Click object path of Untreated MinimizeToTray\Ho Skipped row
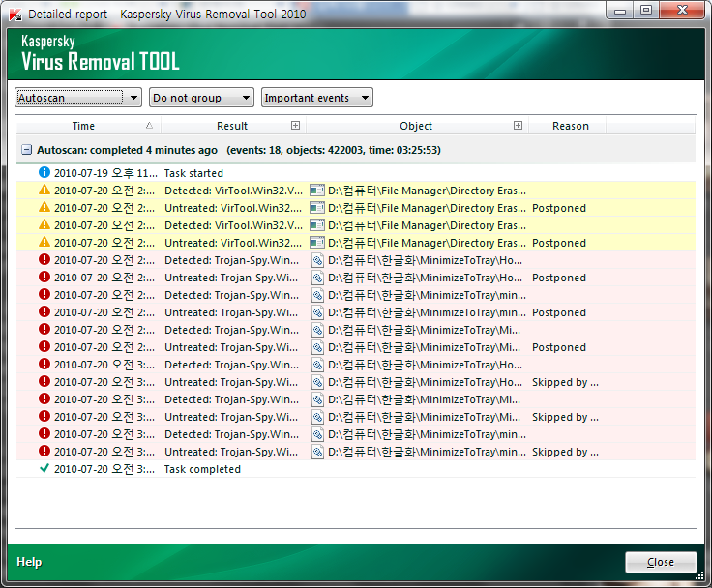 coord(425,382)
